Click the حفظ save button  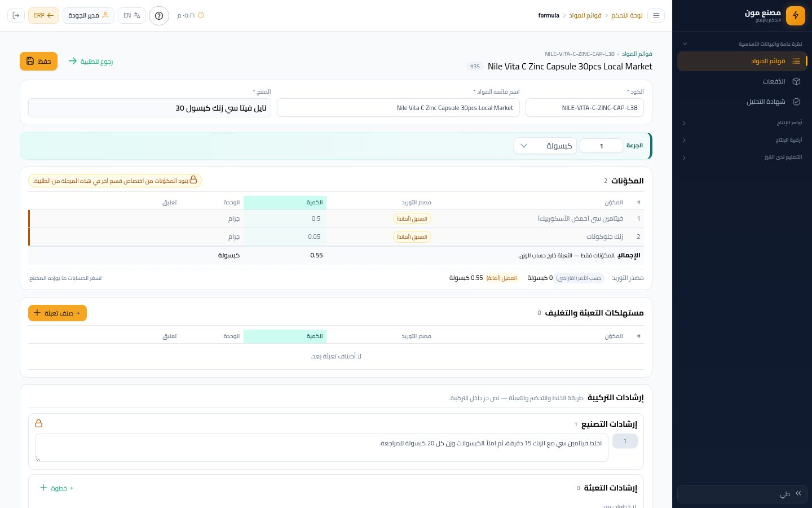38,62
